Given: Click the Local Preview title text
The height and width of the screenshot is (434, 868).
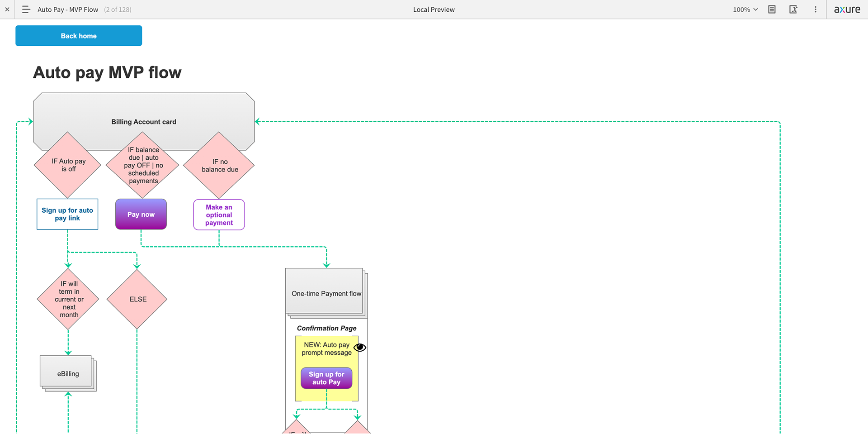Looking at the screenshot, I should (x=434, y=10).
